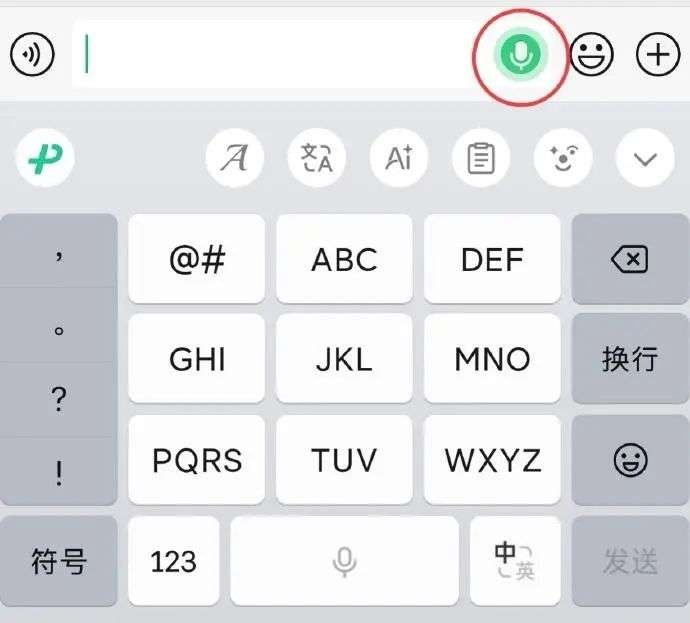Open the keyboard emoji key above 发送
690x623 pixels.
click(x=630, y=460)
